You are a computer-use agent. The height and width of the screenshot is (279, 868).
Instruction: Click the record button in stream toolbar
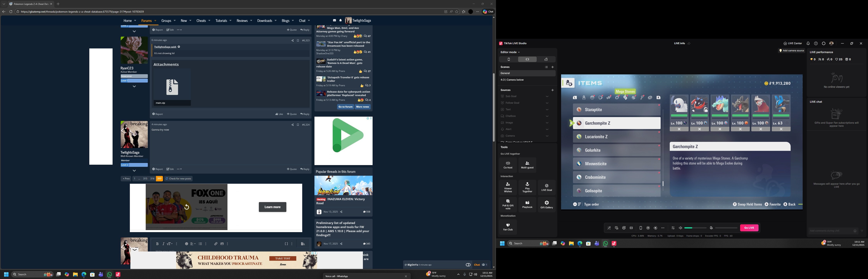point(648,228)
